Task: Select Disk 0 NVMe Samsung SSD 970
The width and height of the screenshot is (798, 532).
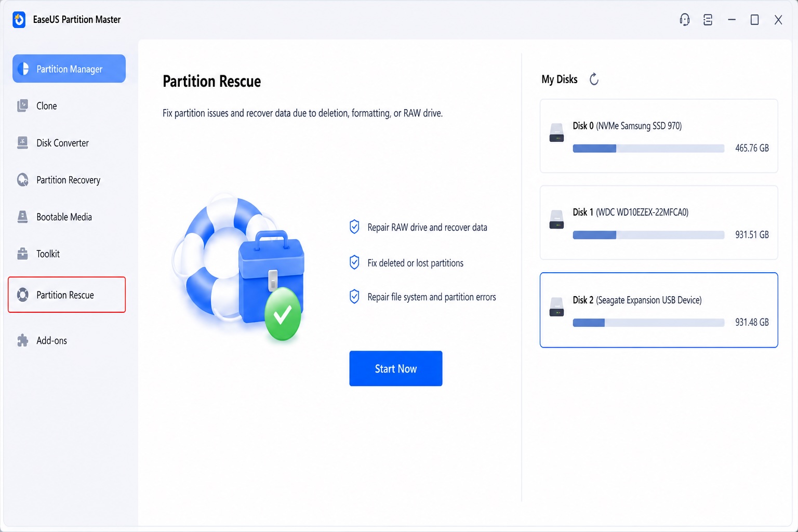Action: point(659,136)
